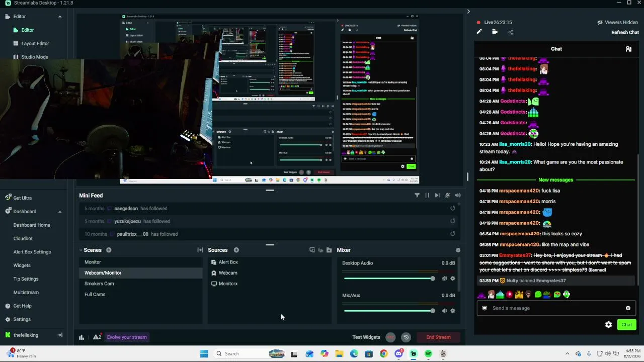Collapse the chat panel arrow
Image resolution: width=644 pixels, height=362 pixels.
click(x=468, y=12)
